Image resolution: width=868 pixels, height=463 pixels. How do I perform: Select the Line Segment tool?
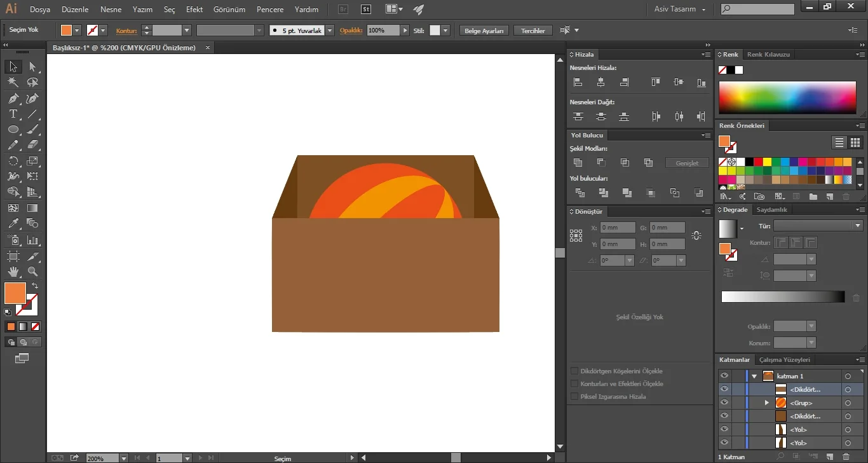click(x=32, y=114)
